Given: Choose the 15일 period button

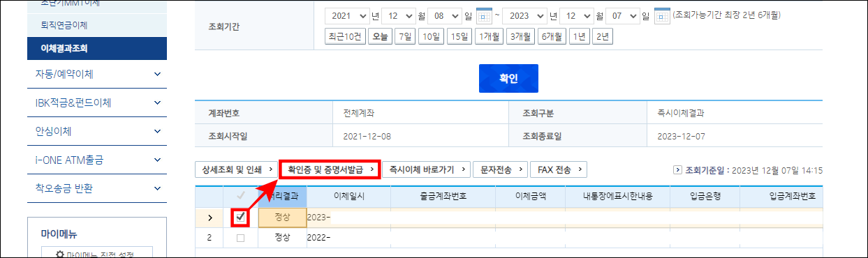Looking at the screenshot, I should click(459, 37).
